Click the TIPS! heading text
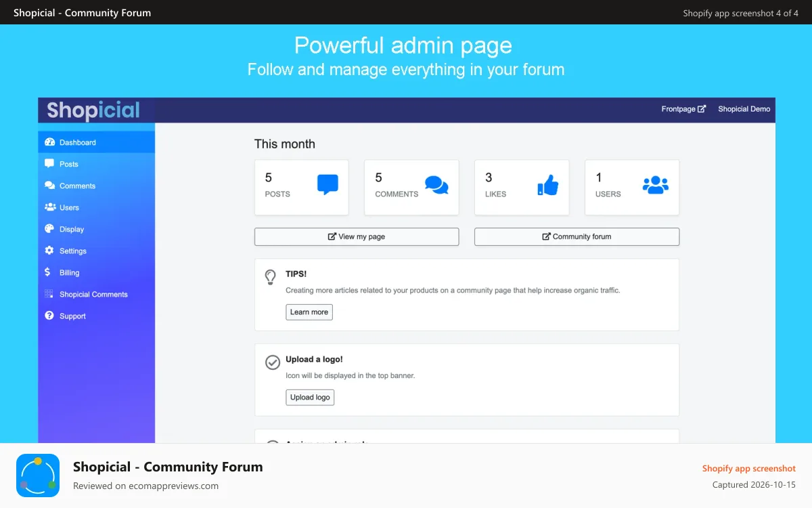 coord(296,274)
